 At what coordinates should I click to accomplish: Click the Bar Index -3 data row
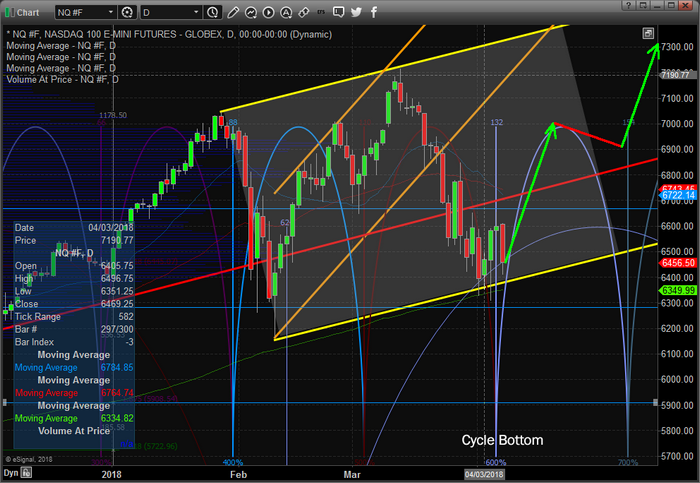74,342
